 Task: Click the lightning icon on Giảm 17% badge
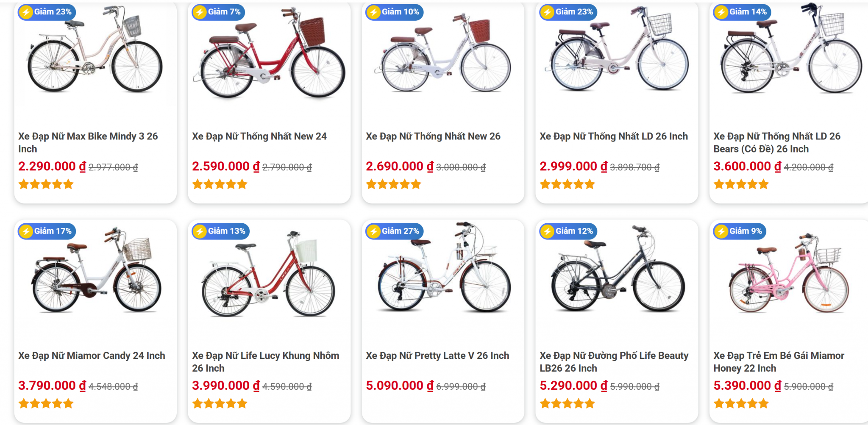[26, 231]
